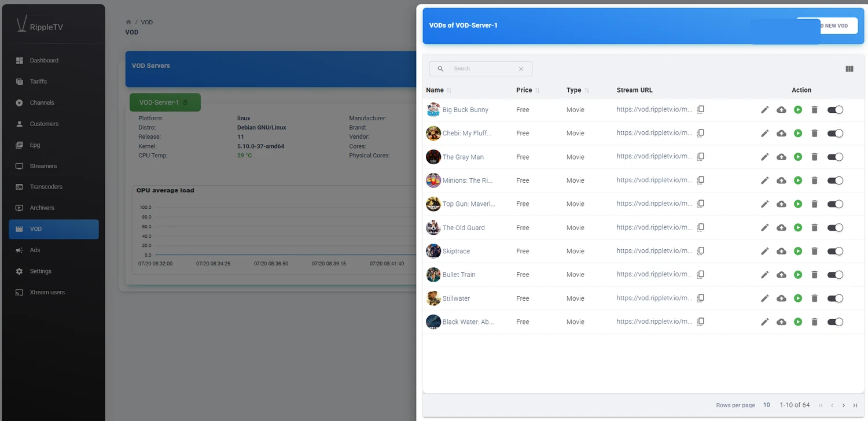
Task: Go to home via breadcrumb icon
Action: click(128, 22)
